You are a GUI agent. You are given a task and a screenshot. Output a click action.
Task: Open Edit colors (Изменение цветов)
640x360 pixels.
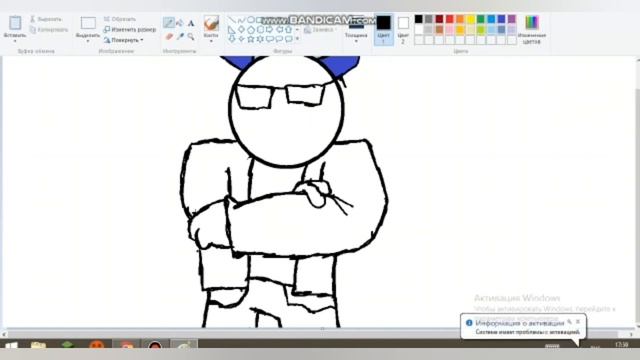531,29
